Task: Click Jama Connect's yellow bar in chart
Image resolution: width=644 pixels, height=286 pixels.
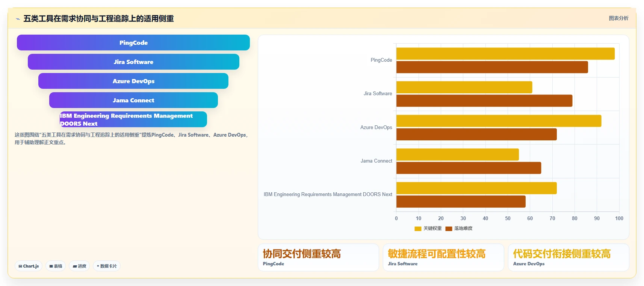Action: tap(458, 154)
